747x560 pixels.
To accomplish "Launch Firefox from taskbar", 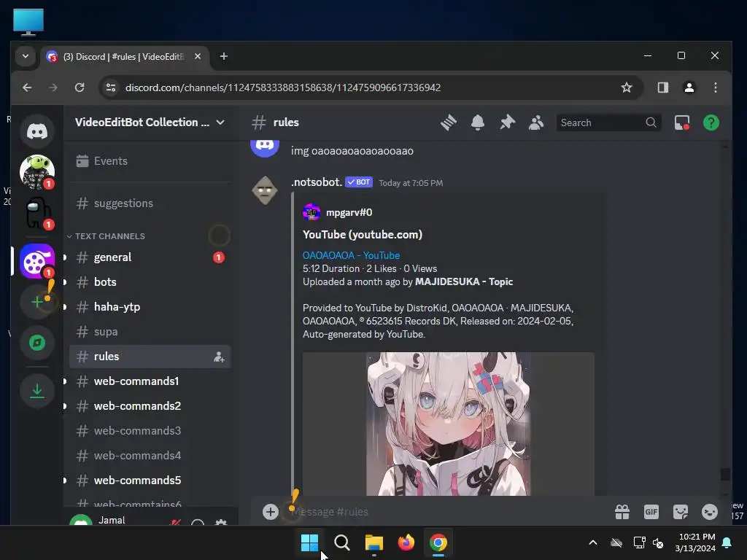I will (x=406, y=542).
